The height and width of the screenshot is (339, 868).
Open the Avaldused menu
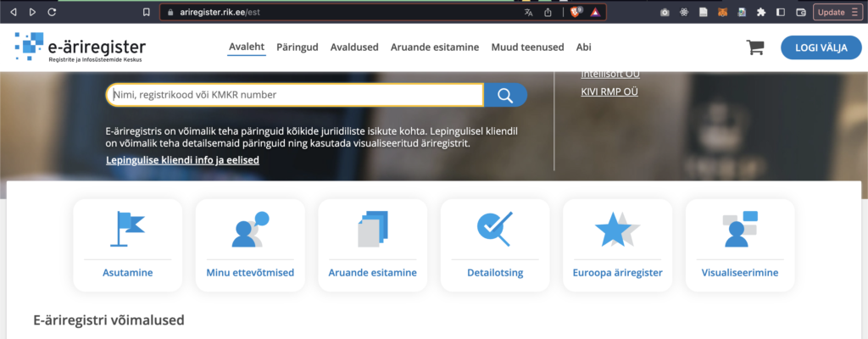(x=354, y=47)
